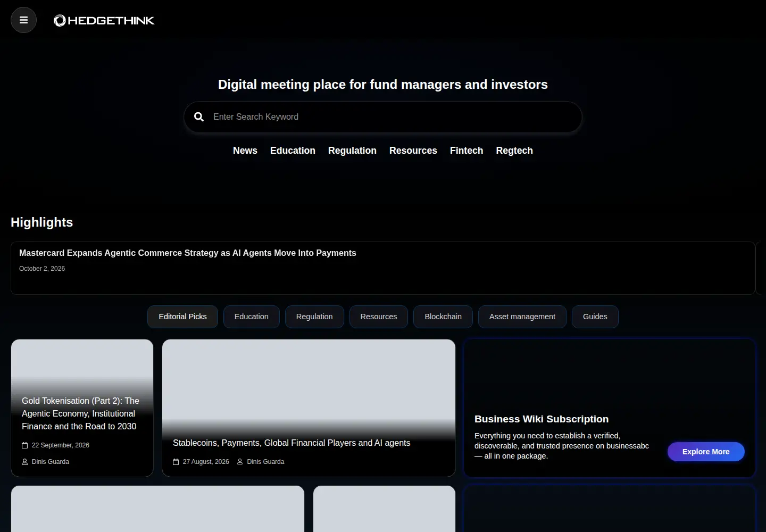The image size is (766, 532).
Task: Switch to the Resources filter tab
Action: [x=379, y=317]
